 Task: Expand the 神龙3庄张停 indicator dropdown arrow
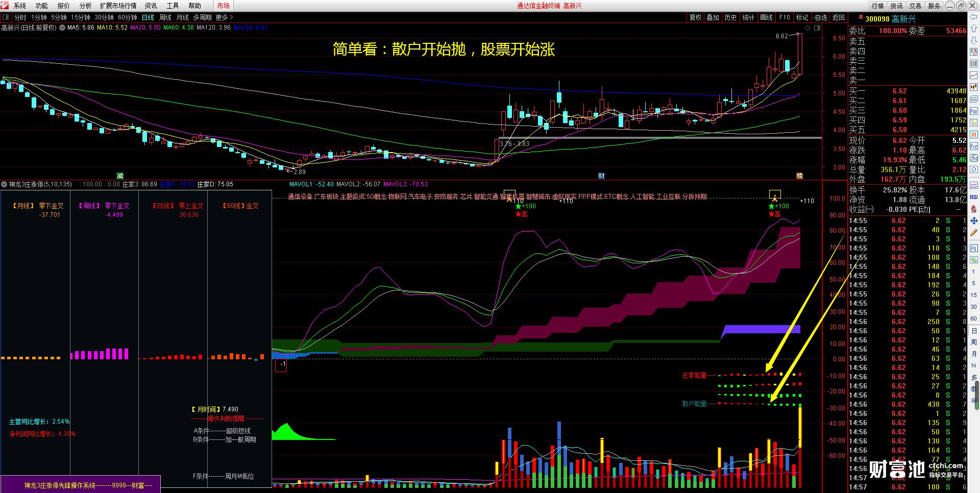tap(4, 184)
